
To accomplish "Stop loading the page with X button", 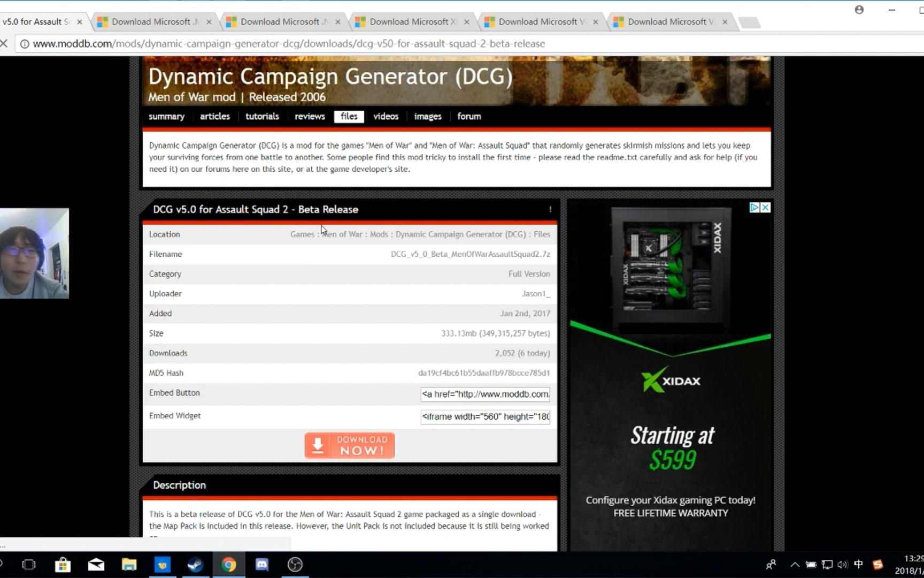I will (x=4, y=43).
